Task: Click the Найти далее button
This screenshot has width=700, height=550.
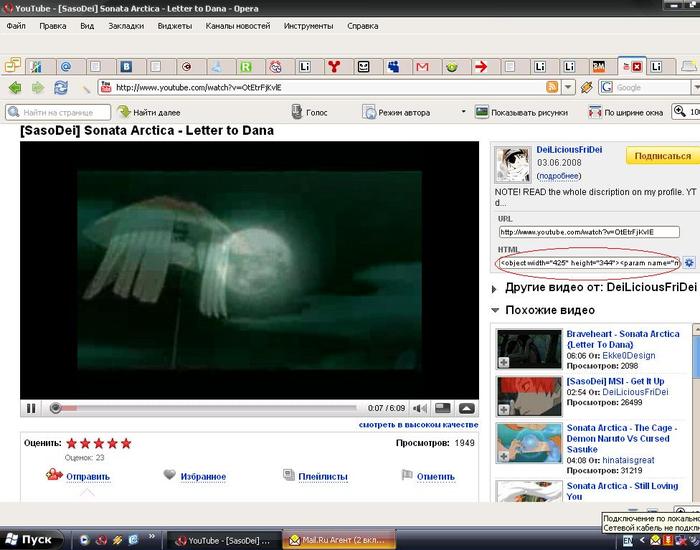Action: coord(149,112)
